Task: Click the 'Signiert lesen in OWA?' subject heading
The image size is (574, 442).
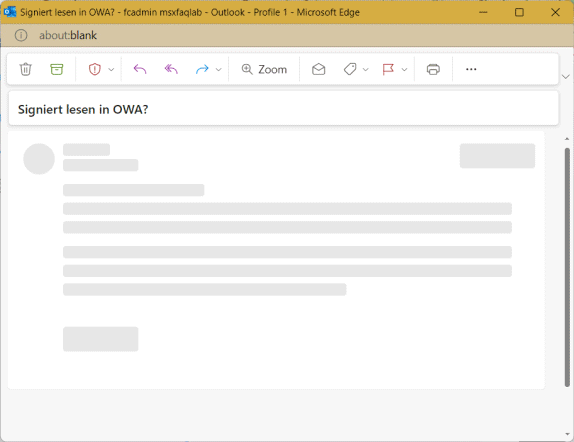Action: [83, 109]
